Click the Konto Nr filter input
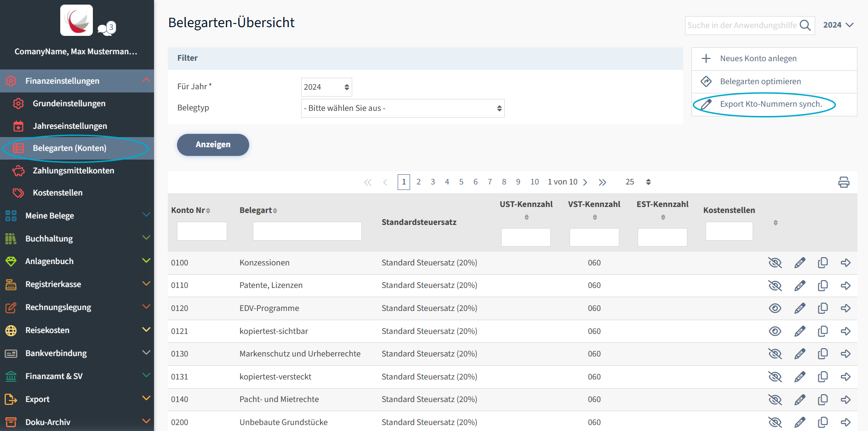 point(202,231)
